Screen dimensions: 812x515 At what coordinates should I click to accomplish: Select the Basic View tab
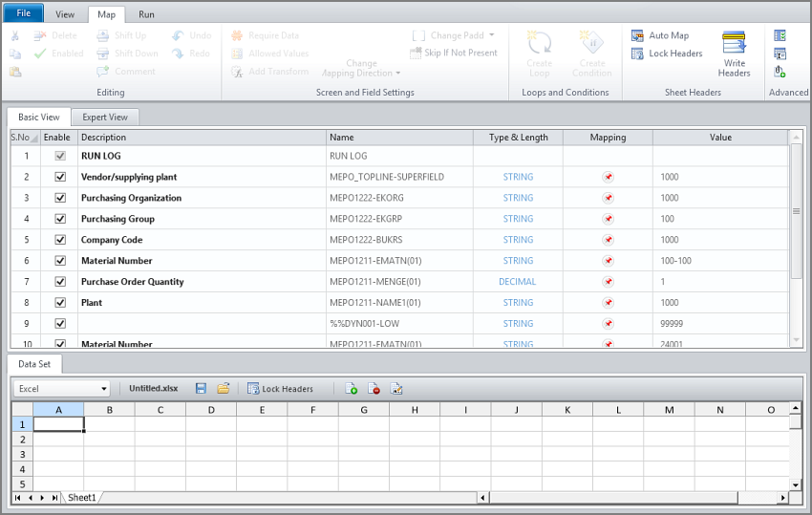pos(39,118)
